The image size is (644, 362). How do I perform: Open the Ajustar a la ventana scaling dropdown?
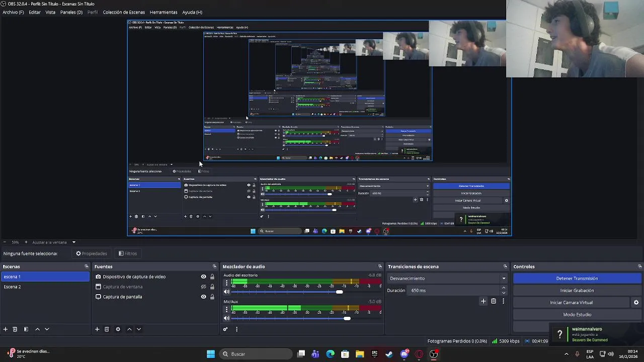pos(54,242)
